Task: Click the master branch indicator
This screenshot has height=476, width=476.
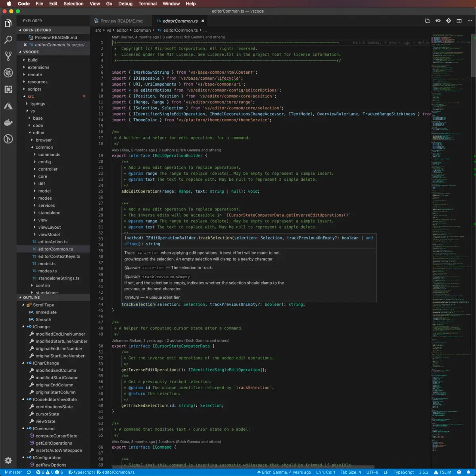Action: pyautogui.click(x=13, y=472)
